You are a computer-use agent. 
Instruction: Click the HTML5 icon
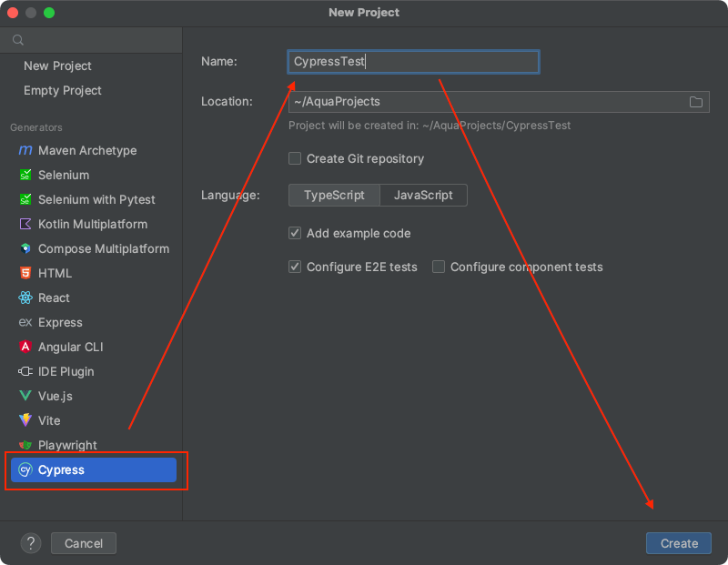(x=25, y=273)
